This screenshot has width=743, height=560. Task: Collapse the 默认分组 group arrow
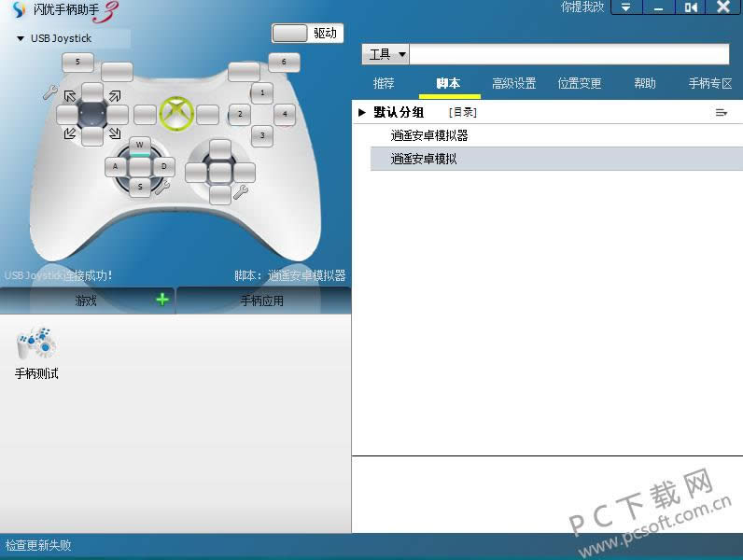point(361,113)
